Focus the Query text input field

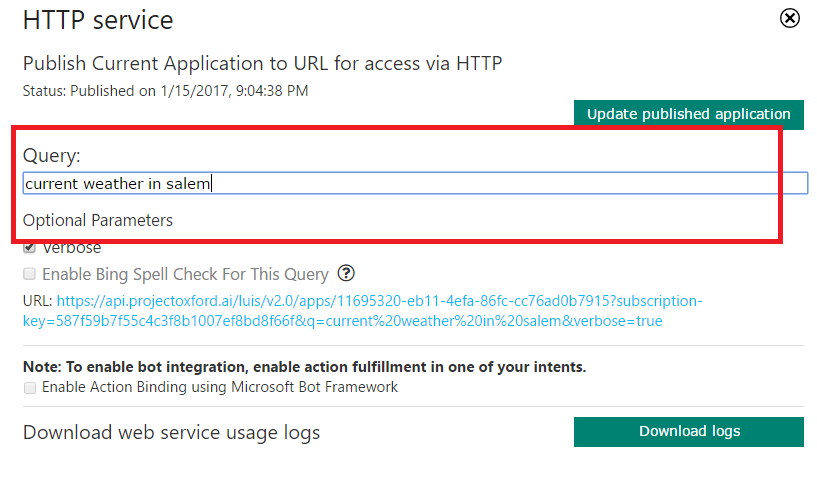pos(415,183)
